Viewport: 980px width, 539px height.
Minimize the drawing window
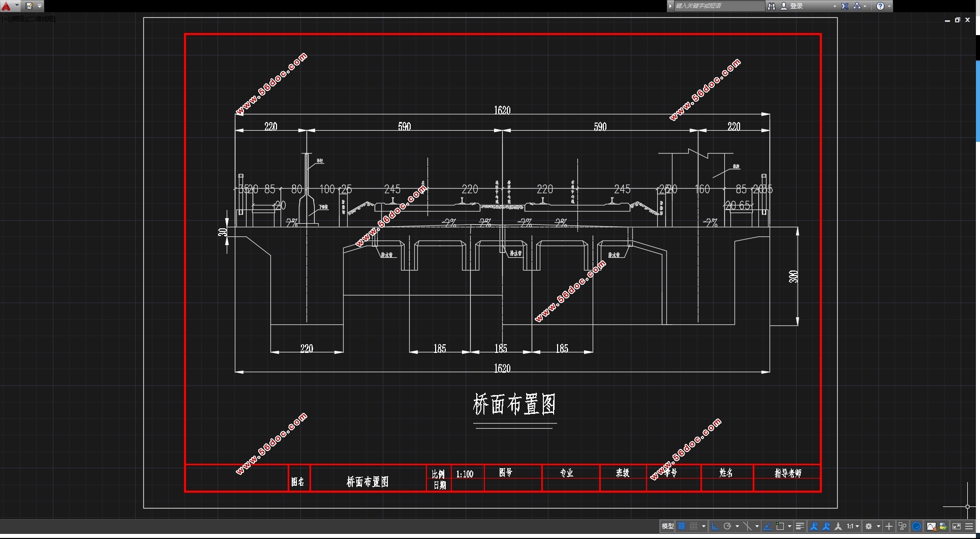coord(947,20)
